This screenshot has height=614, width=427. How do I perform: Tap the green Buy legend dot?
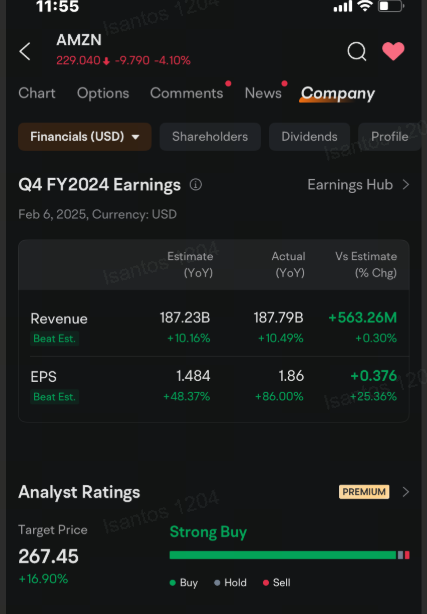(172, 583)
